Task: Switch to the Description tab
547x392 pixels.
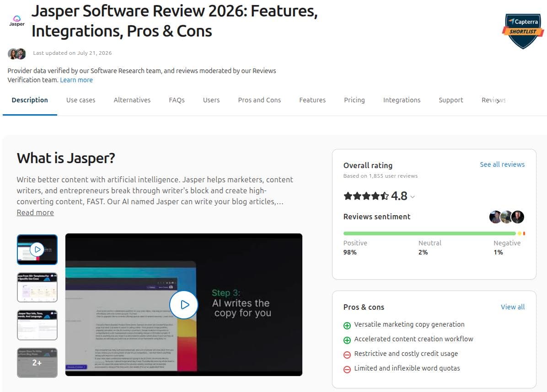Action: pos(30,100)
